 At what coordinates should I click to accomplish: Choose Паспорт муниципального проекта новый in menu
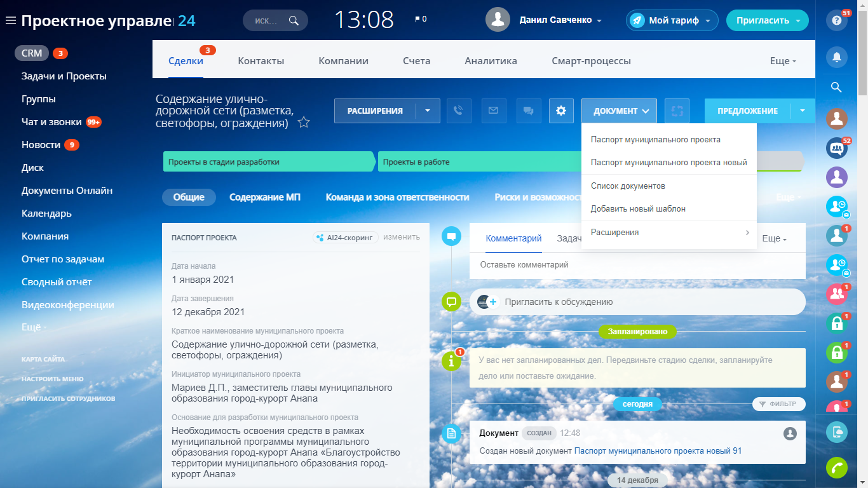(x=669, y=162)
